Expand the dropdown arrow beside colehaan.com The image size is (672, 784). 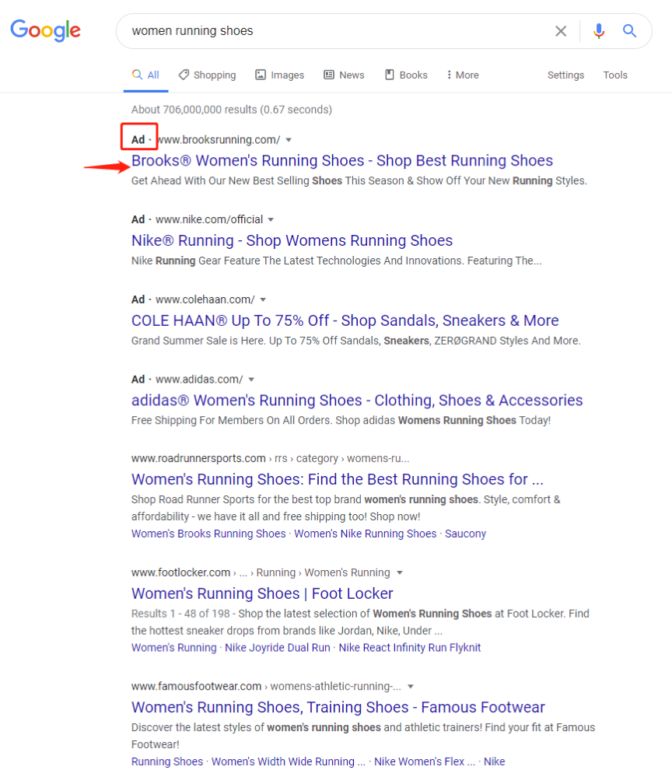(263, 299)
